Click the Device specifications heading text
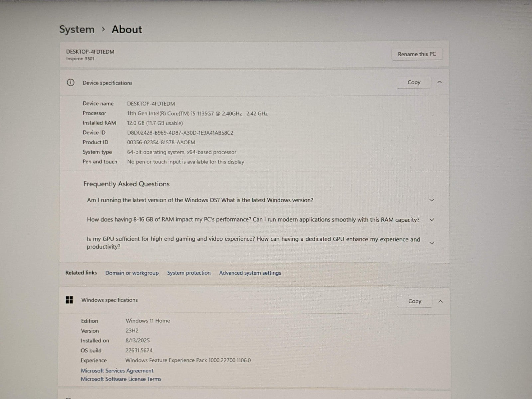 point(107,83)
